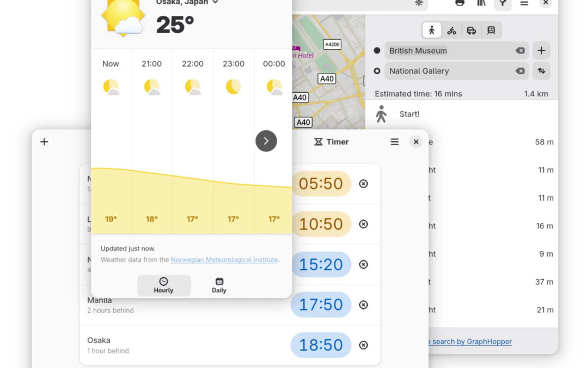Select the 'Start!' route instruction
The height and width of the screenshot is (368, 588).
461,114
